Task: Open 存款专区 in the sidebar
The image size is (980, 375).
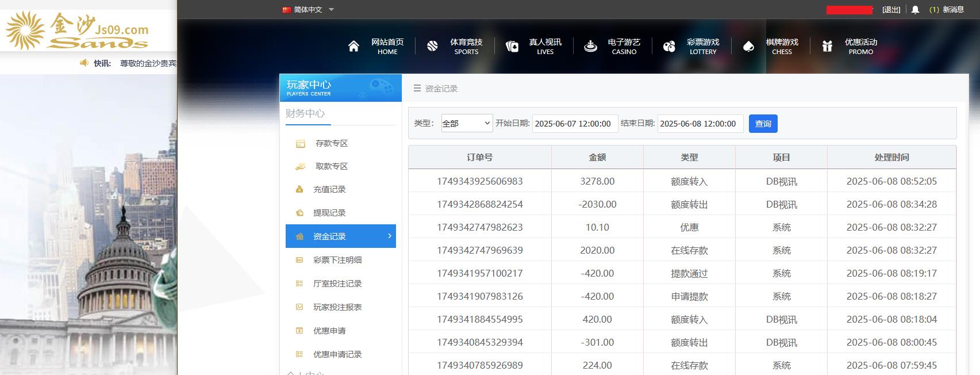Action: (x=331, y=143)
